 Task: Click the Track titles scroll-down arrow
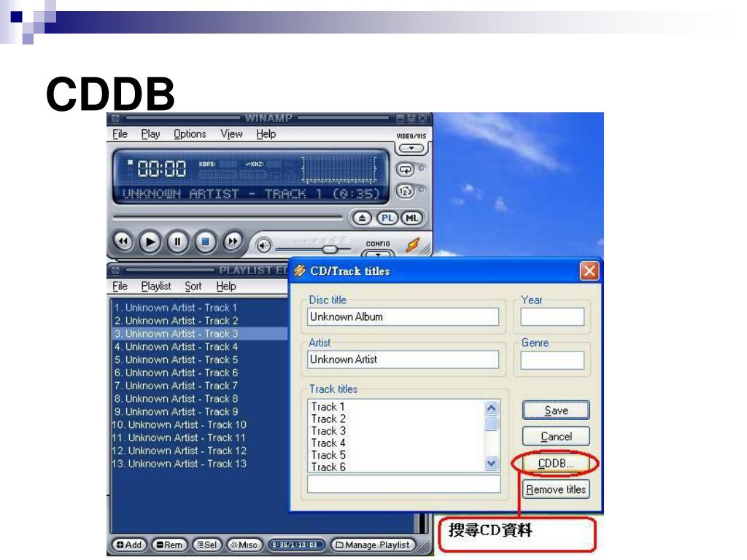[491, 463]
